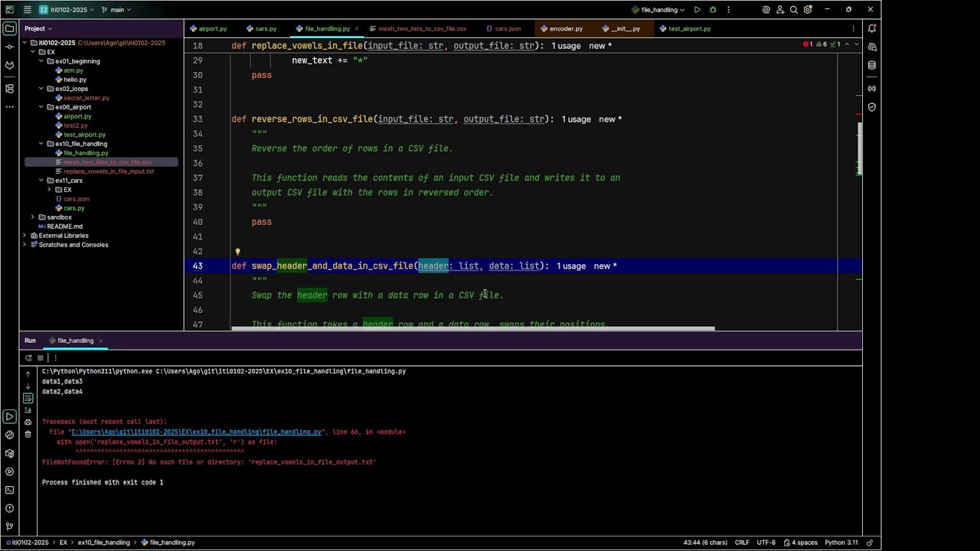Click ex10_file_handling in breadcrumb bar
This screenshot has width=980, height=551.
click(103, 543)
